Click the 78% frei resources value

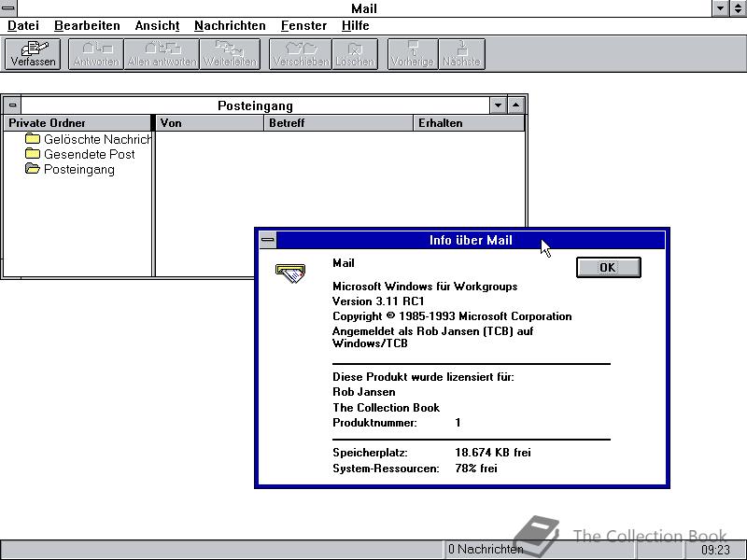pyautogui.click(x=476, y=469)
